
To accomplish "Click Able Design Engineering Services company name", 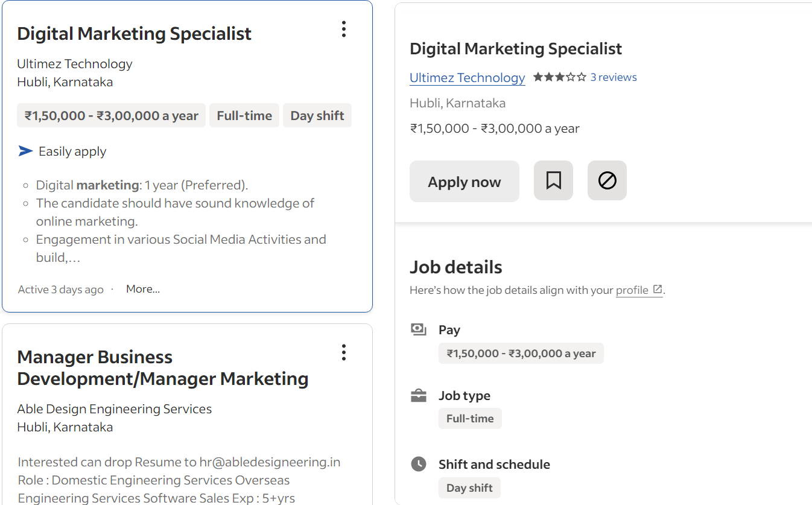I will pyautogui.click(x=115, y=409).
